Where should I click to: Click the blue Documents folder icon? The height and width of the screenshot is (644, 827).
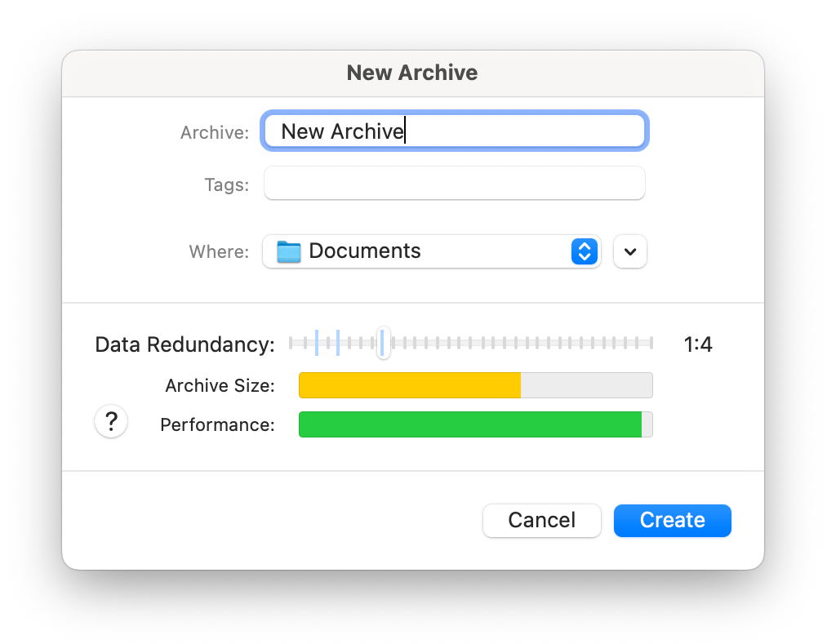click(289, 251)
